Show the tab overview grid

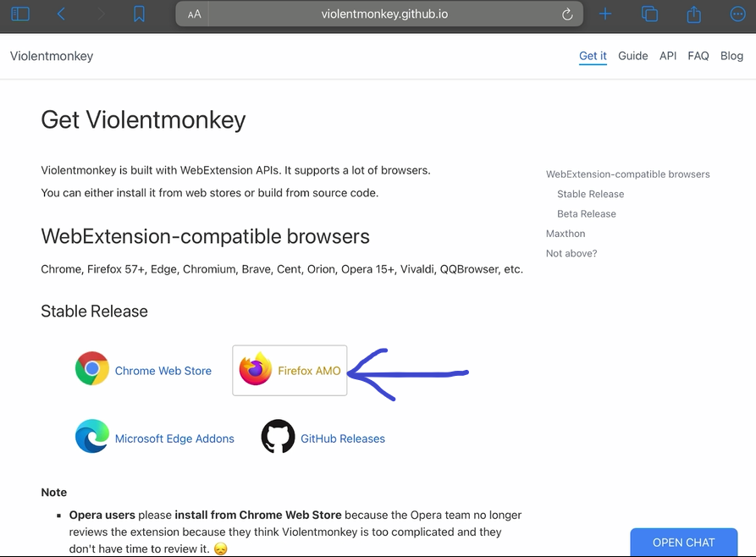[649, 14]
